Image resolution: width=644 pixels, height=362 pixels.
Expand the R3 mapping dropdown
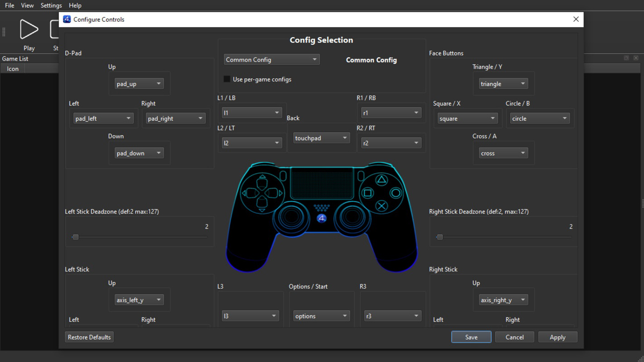click(393, 316)
